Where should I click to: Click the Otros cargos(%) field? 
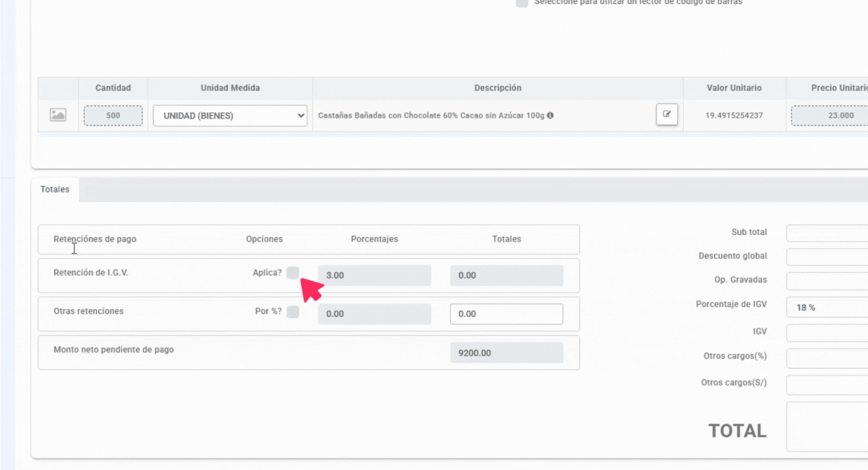click(x=827, y=358)
